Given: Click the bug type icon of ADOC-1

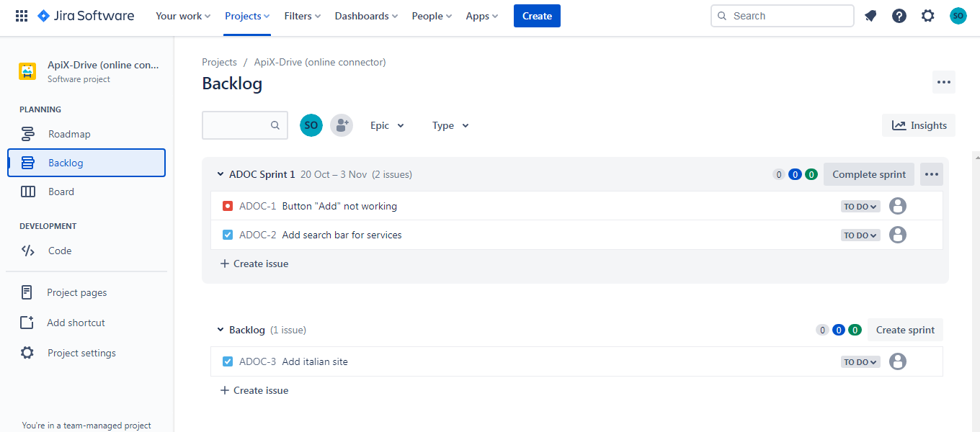Looking at the screenshot, I should [x=228, y=206].
